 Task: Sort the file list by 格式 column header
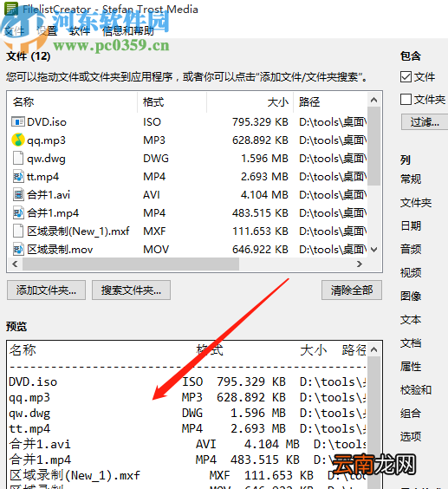tap(172, 102)
